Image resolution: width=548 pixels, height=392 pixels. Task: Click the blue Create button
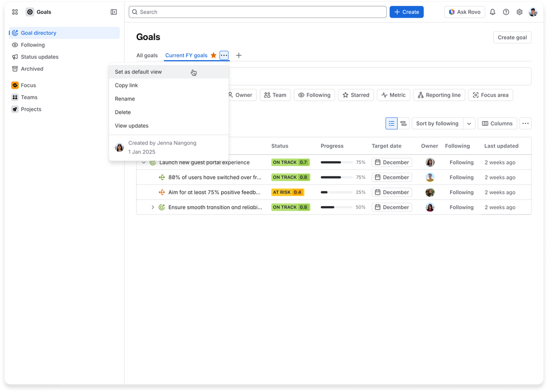tap(406, 12)
